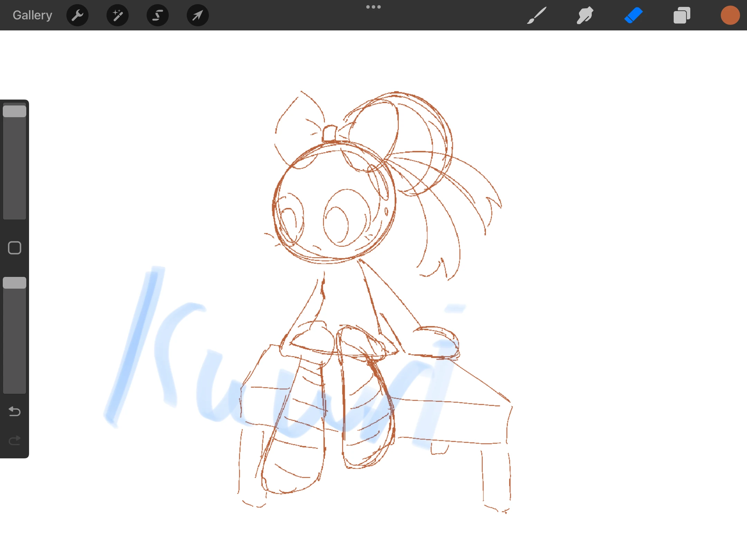Image resolution: width=747 pixels, height=560 pixels.
Task: Tap the three-dot handle at top center
Action: (373, 6)
